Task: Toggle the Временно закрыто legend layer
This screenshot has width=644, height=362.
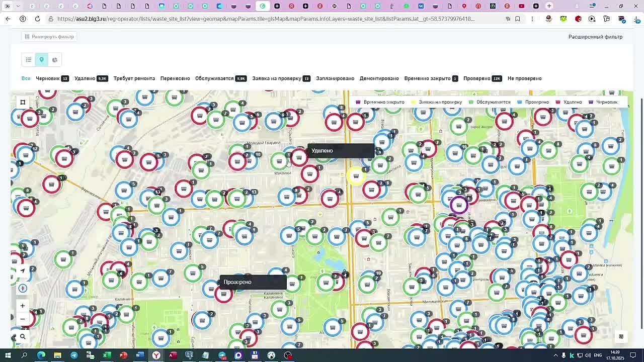Action: tap(380, 102)
